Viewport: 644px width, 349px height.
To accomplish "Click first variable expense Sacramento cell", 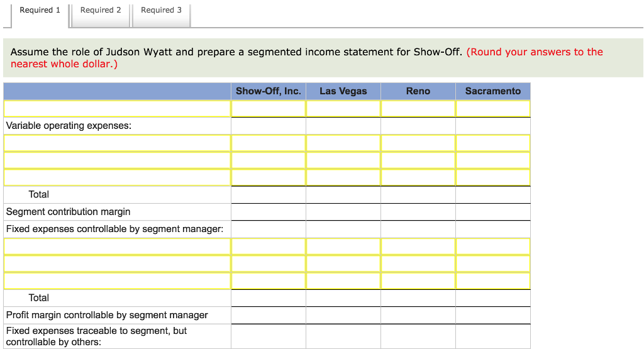I will click(x=493, y=143).
